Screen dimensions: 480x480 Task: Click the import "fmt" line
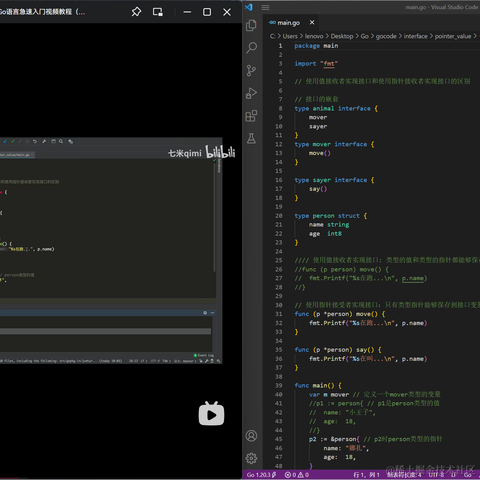316,64
